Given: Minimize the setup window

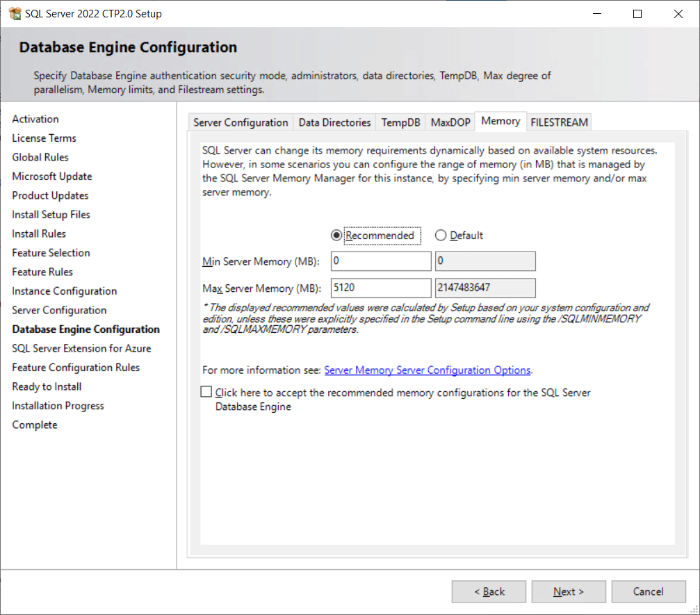Looking at the screenshot, I should [x=596, y=14].
